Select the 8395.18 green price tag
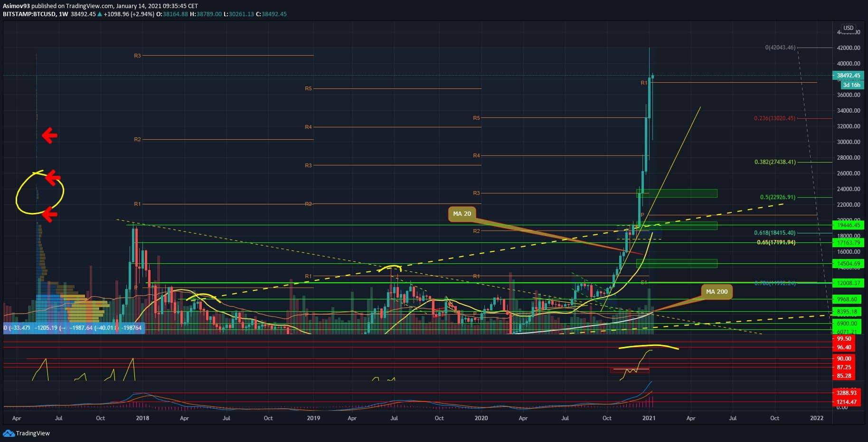This screenshot has height=442, width=868. tap(848, 312)
